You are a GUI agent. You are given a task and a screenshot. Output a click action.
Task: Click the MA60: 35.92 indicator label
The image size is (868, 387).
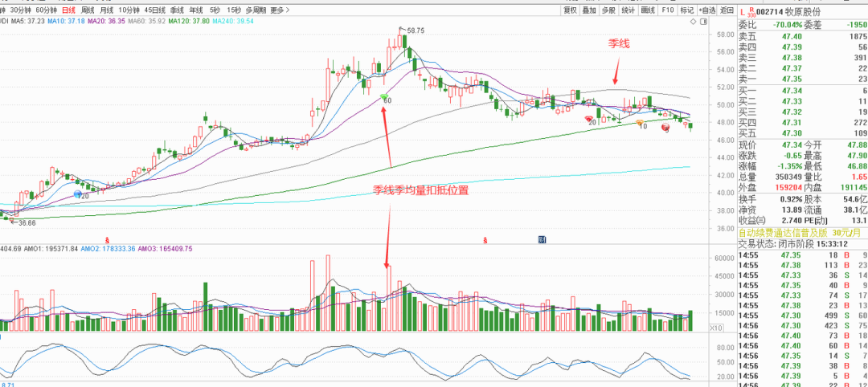(x=147, y=20)
